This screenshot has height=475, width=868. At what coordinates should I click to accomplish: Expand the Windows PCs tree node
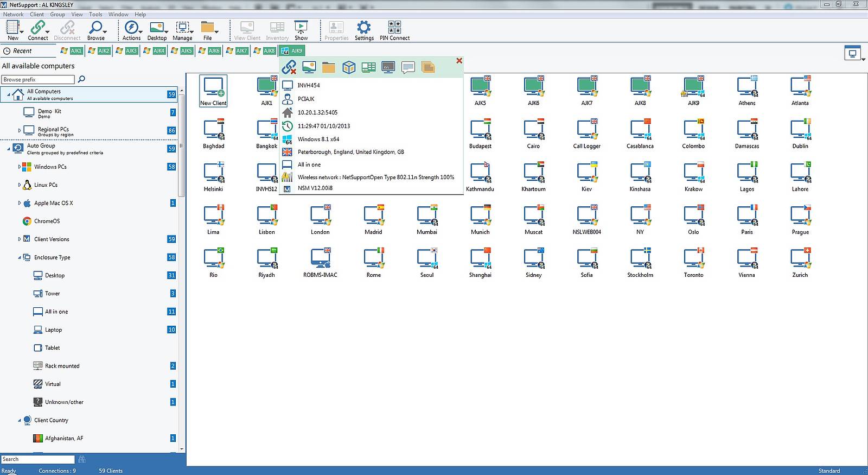(20, 167)
